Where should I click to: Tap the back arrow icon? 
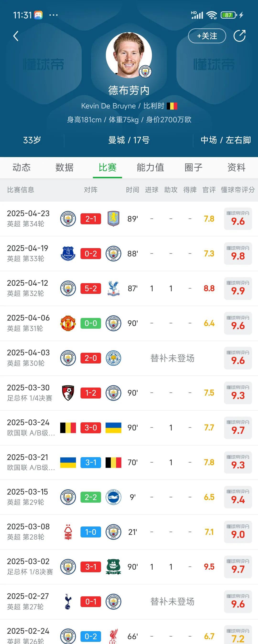[16, 36]
